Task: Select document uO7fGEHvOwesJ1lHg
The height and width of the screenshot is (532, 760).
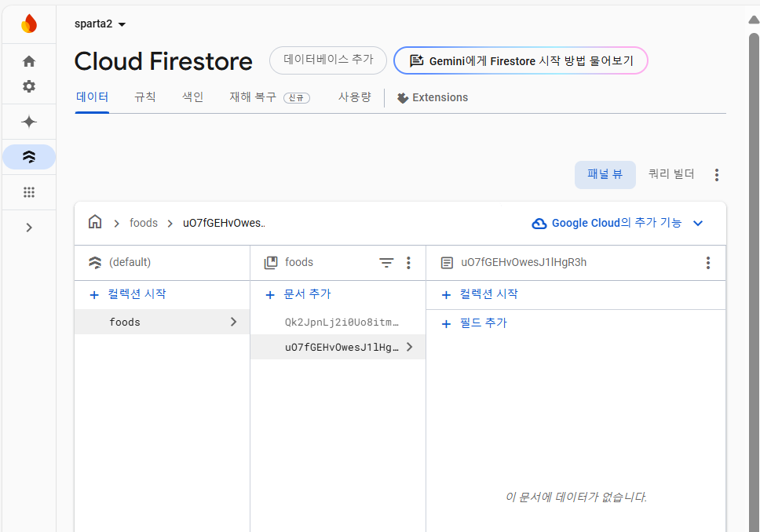Action: pos(338,347)
